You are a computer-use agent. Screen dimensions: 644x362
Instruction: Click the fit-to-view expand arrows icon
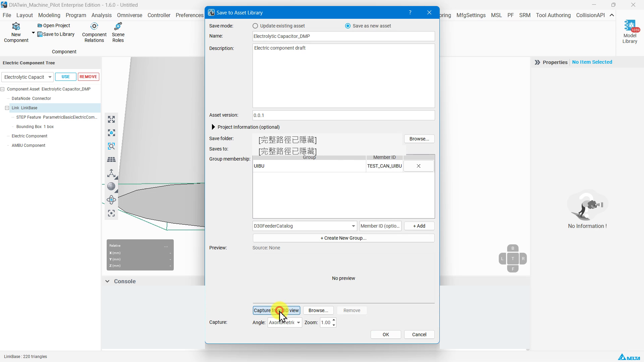click(x=111, y=119)
